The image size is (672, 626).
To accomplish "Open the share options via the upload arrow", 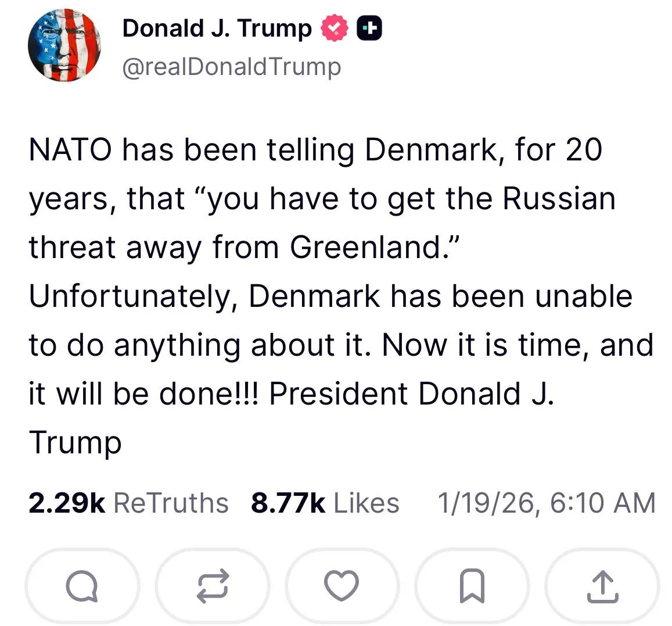I will click(x=602, y=586).
